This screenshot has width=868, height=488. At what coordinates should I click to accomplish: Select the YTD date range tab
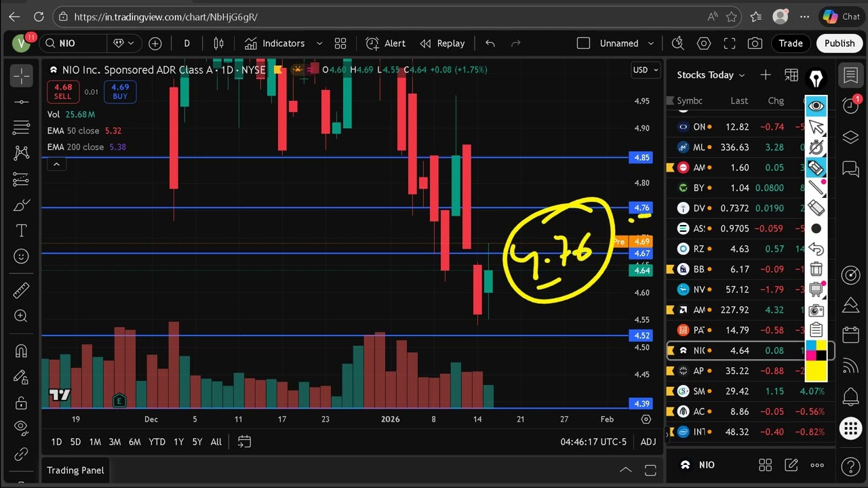pyautogui.click(x=157, y=442)
